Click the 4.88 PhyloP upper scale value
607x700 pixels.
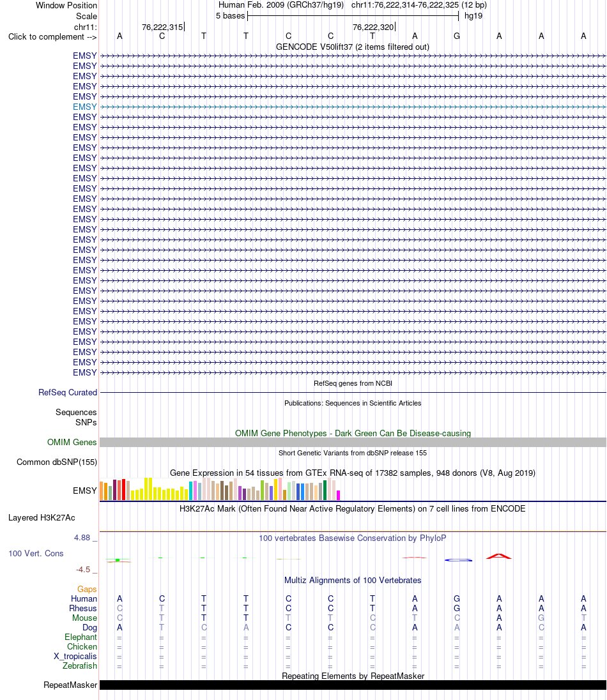click(x=82, y=538)
